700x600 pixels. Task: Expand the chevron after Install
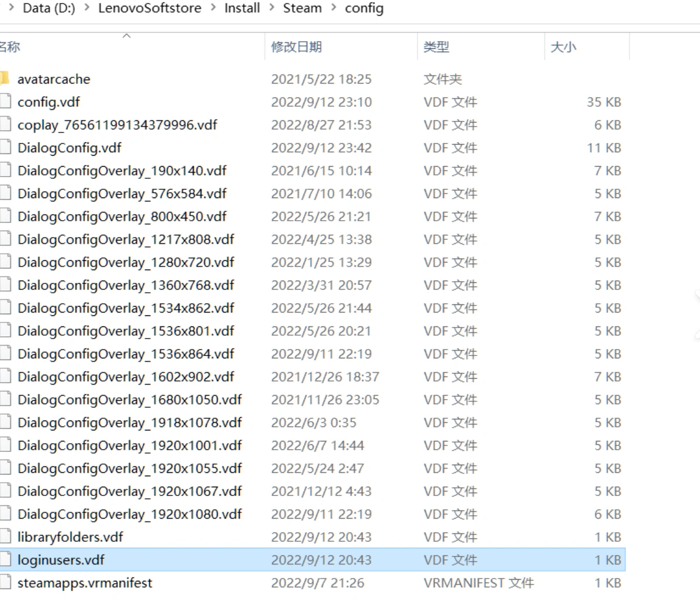tap(270, 8)
